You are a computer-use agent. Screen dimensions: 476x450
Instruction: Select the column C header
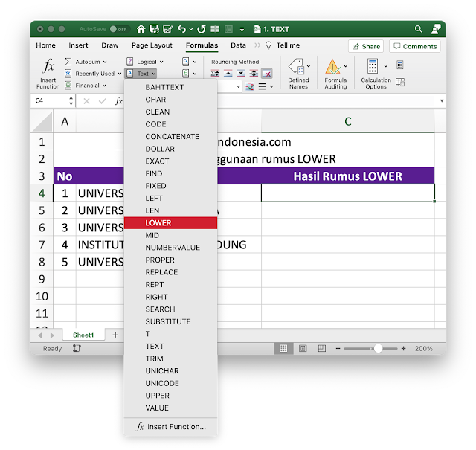[x=348, y=121]
